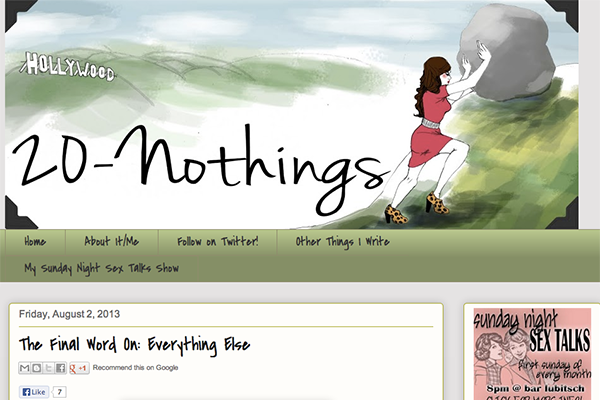Click the like count bubble showing 7
The width and height of the screenshot is (600, 400).
(59, 392)
